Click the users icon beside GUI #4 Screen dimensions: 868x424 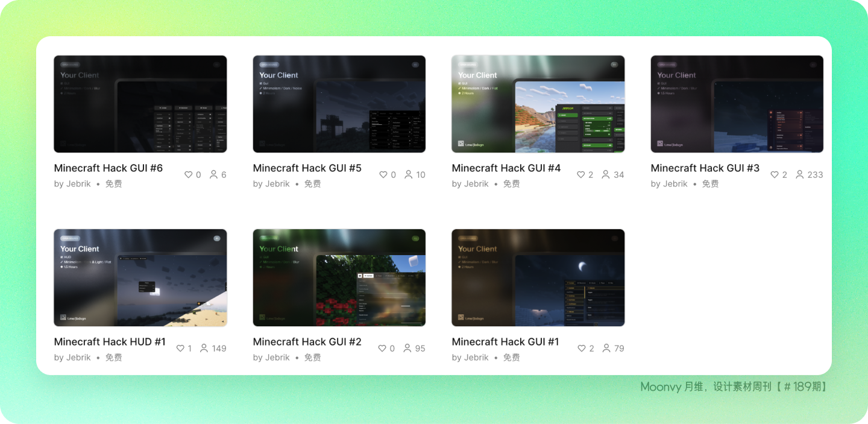pos(606,175)
